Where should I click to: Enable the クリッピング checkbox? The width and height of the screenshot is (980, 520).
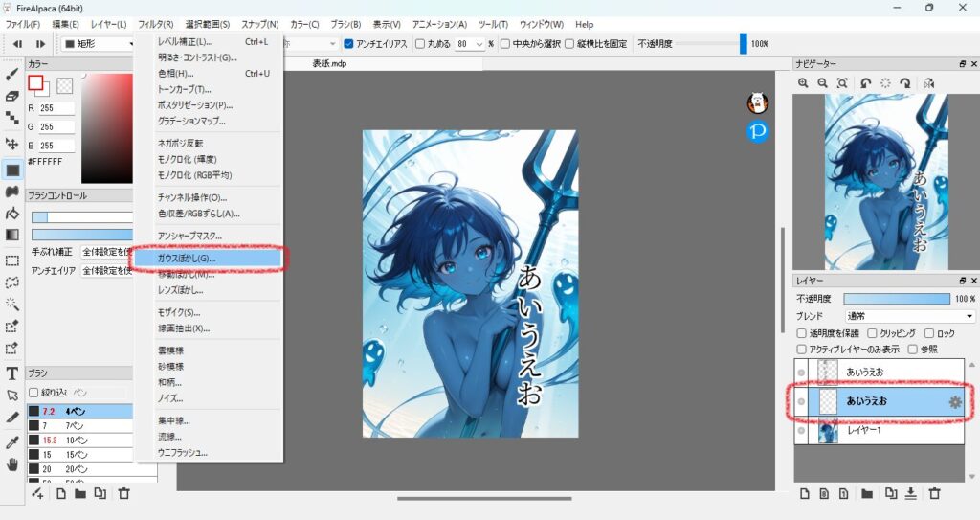[x=873, y=333]
